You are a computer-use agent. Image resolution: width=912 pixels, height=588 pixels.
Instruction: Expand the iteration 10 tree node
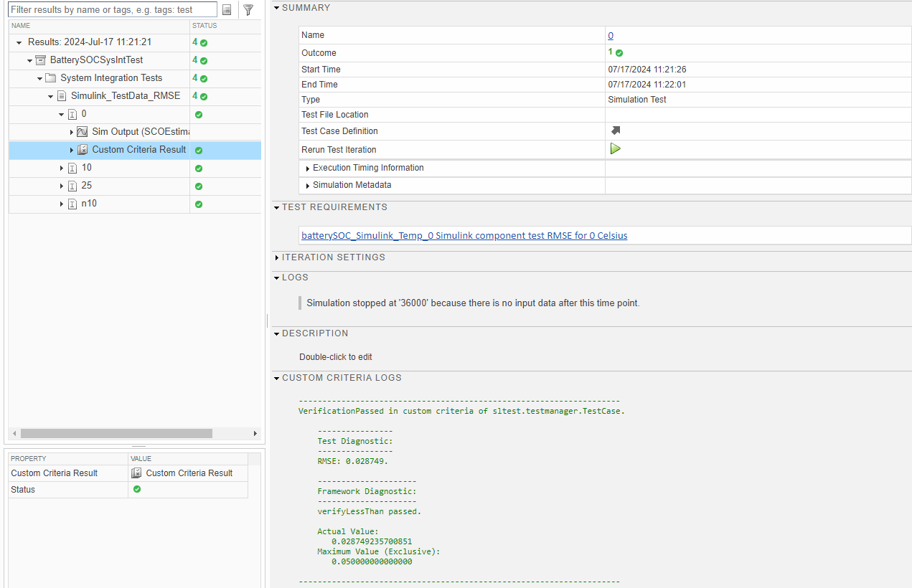click(62, 168)
